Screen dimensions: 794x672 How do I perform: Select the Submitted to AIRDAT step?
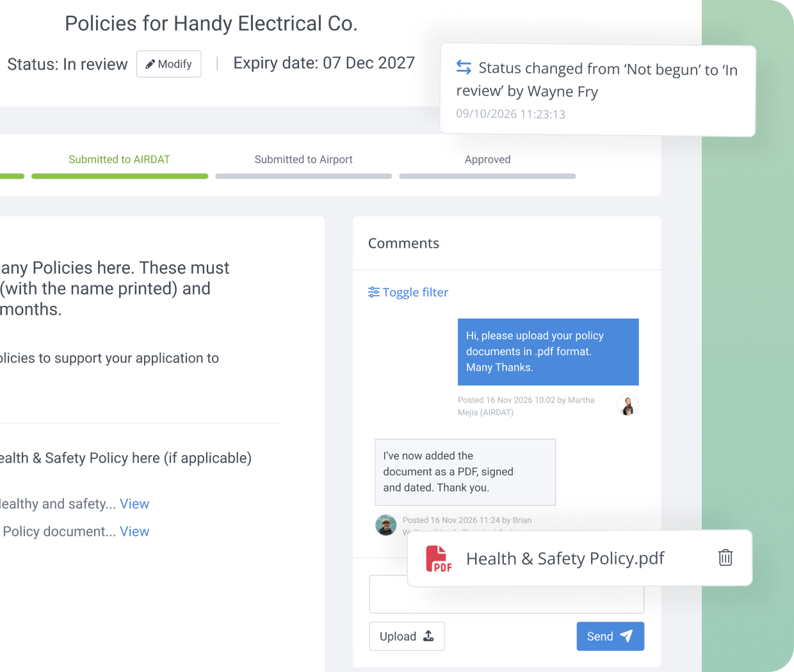point(119,159)
